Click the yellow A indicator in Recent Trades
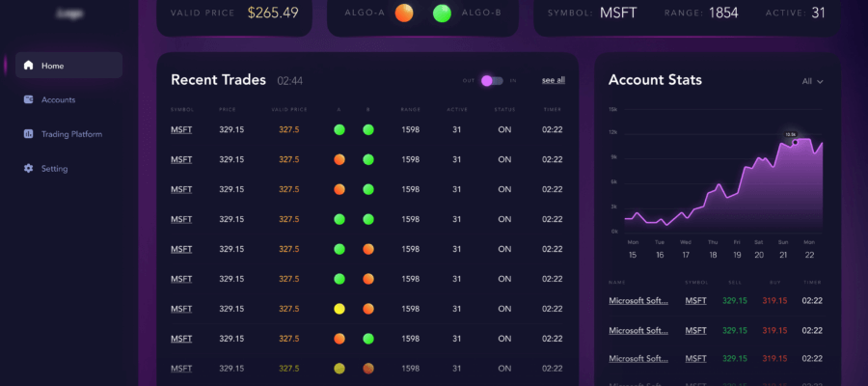This screenshot has width=868, height=386. (339, 309)
